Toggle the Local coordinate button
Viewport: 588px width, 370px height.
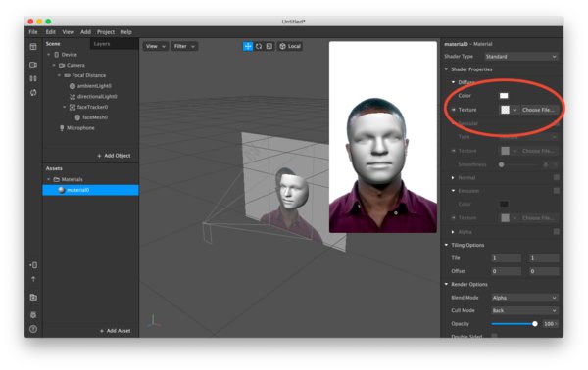click(290, 46)
